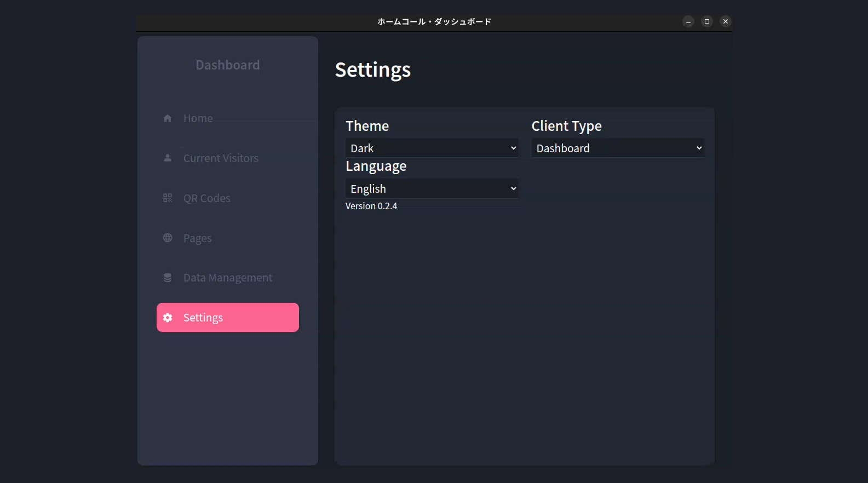The image size is (868, 483).
Task: Click the Settings gear icon
Action: 168,318
